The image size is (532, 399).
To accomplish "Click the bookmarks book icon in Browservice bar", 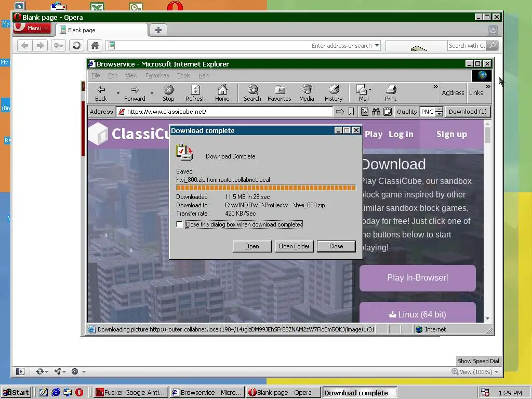I will click(364, 112).
